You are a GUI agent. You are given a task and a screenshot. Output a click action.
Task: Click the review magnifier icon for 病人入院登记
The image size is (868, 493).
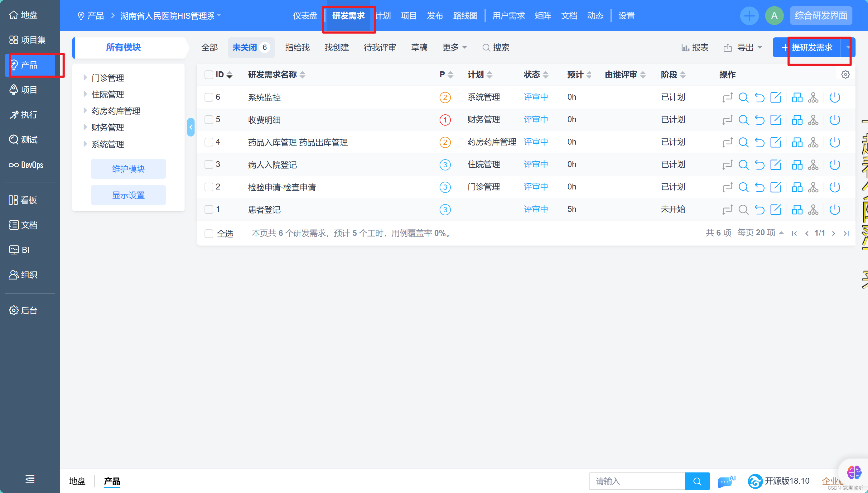[x=743, y=165]
